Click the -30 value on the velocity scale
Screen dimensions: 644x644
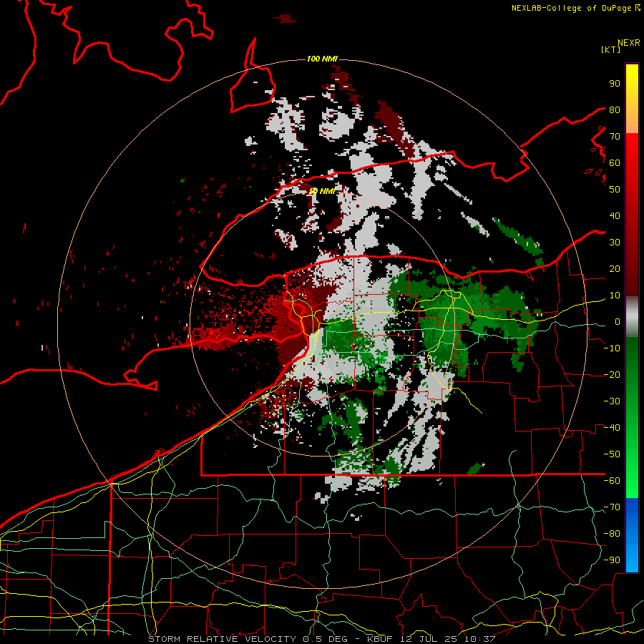(x=612, y=401)
